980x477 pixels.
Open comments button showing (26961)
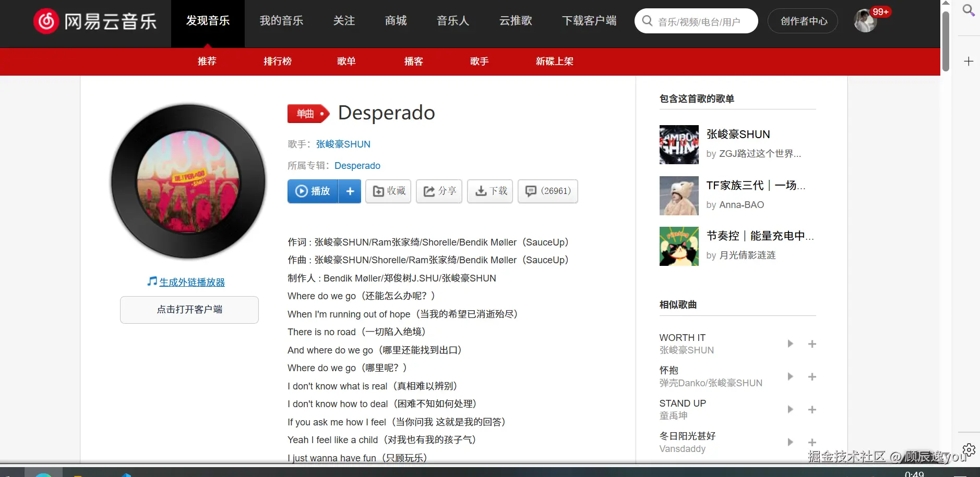coord(547,191)
